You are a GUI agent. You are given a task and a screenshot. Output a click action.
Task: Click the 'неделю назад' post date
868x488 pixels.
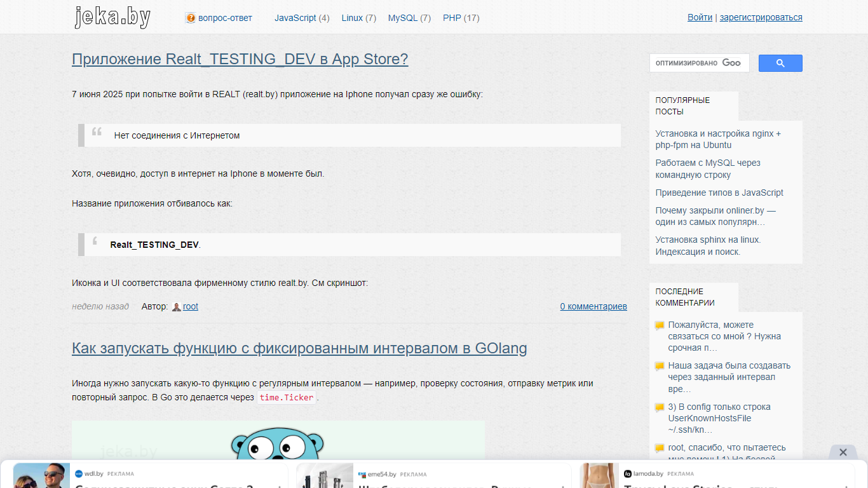100,306
